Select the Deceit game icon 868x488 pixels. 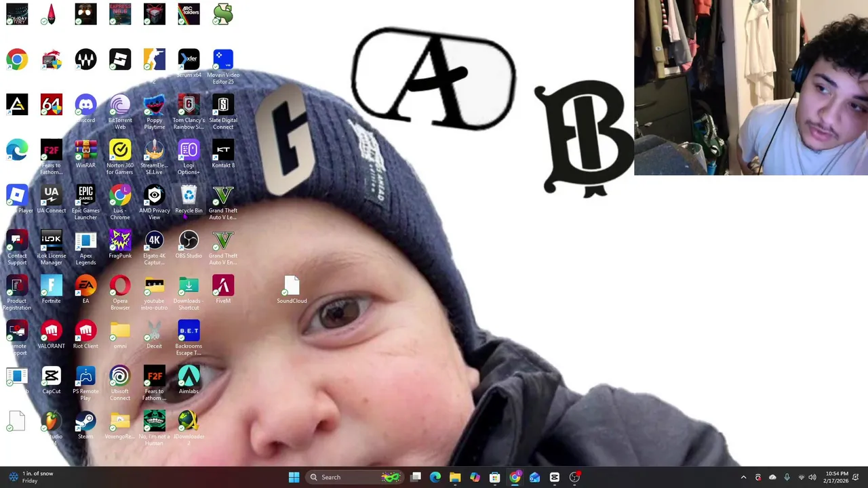pyautogui.click(x=154, y=335)
